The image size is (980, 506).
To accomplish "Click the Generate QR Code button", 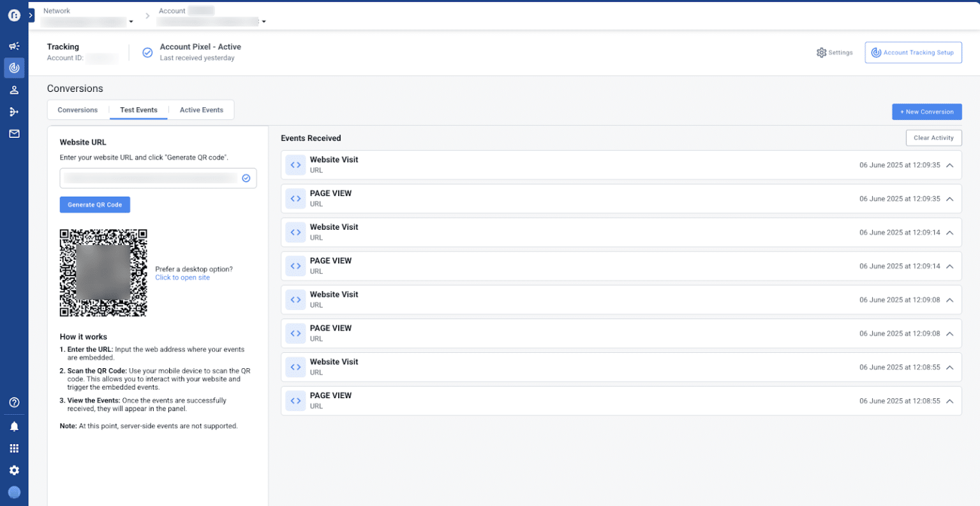I will [94, 204].
